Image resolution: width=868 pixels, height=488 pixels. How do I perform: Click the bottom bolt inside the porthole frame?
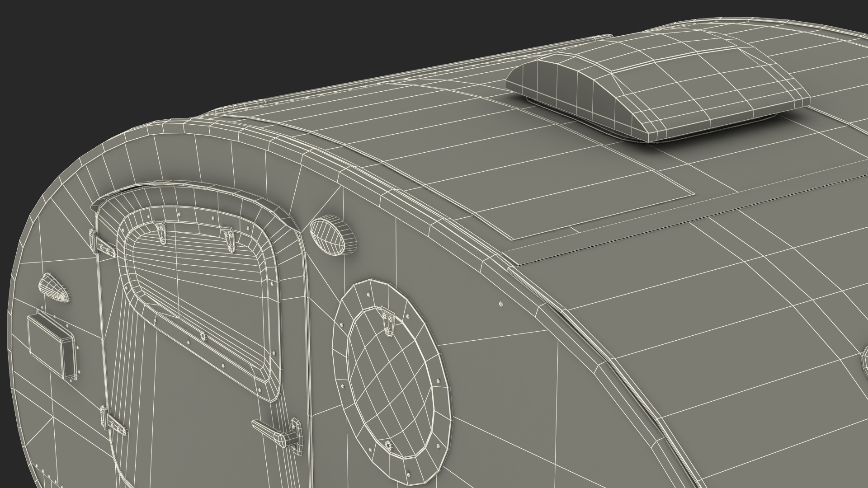pos(388,446)
